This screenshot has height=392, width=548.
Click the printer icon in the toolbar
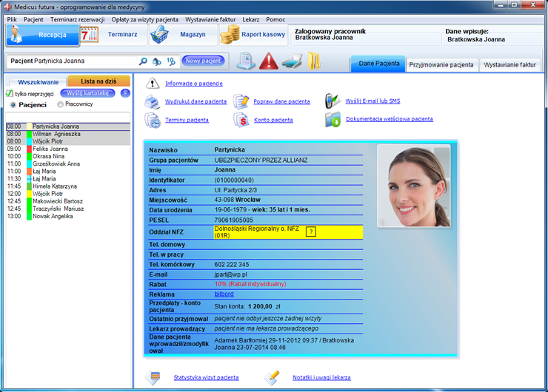[292, 61]
